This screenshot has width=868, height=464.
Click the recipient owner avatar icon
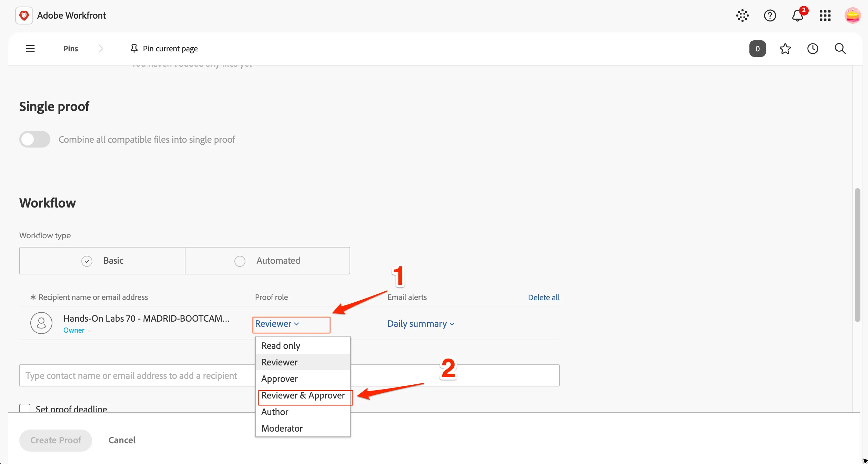pos(41,323)
